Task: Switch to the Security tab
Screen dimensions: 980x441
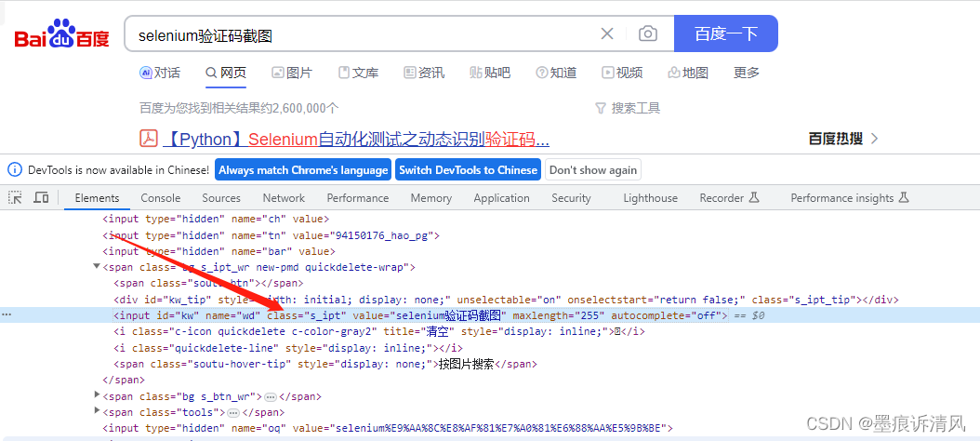Action: pyautogui.click(x=571, y=197)
